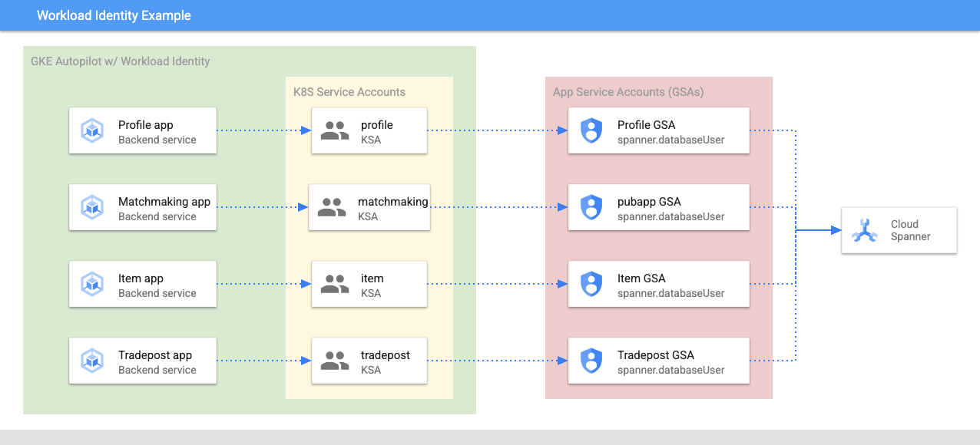Image resolution: width=980 pixels, height=445 pixels.
Task: Select the tradepost KSA box label
Action: point(386,355)
